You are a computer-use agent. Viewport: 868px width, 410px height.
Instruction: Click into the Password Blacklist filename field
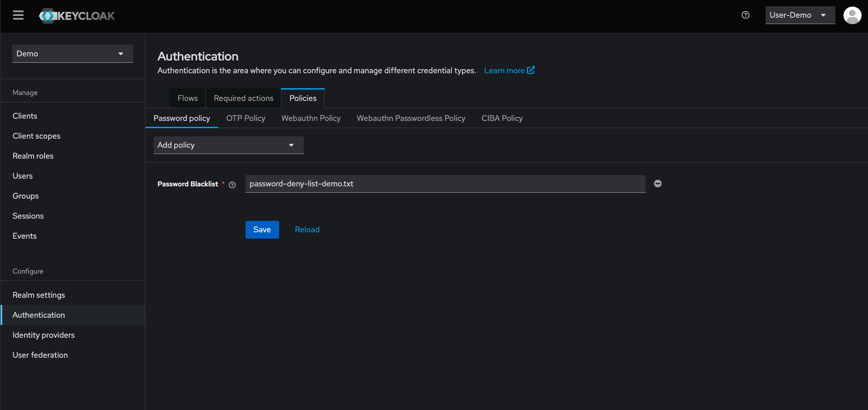tap(445, 184)
